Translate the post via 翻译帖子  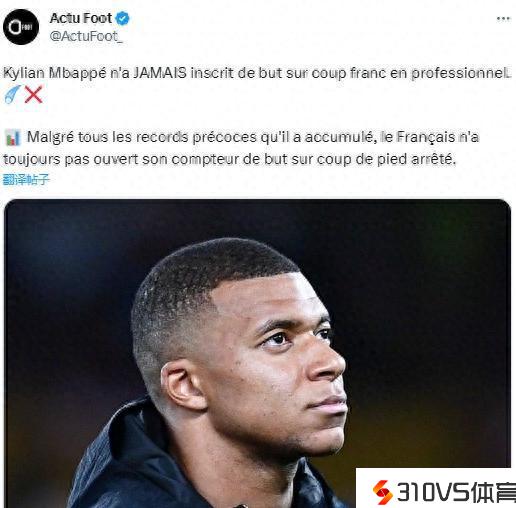(x=26, y=179)
